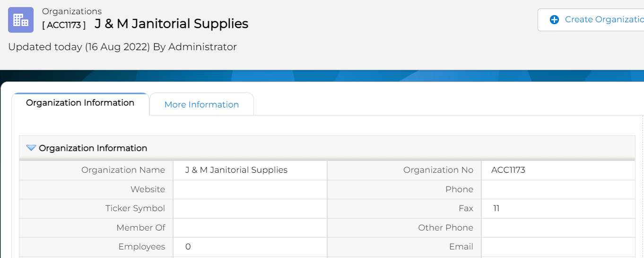Click the plus icon beside Create Organization

[554, 20]
